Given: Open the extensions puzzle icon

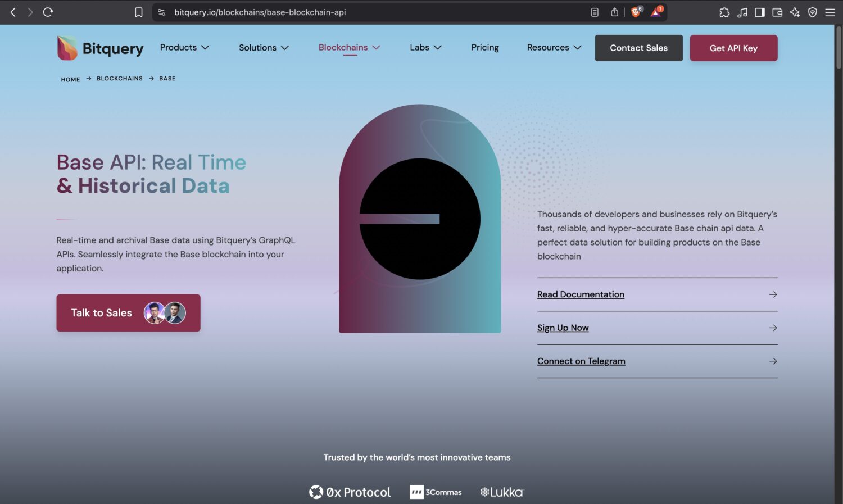Looking at the screenshot, I should point(724,12).
